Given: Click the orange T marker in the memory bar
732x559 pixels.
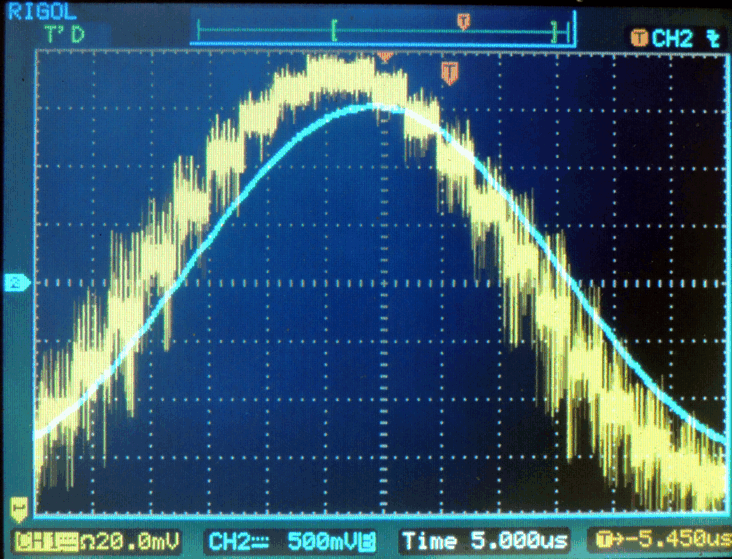Looking at the screenshot, I should point(463,21).
